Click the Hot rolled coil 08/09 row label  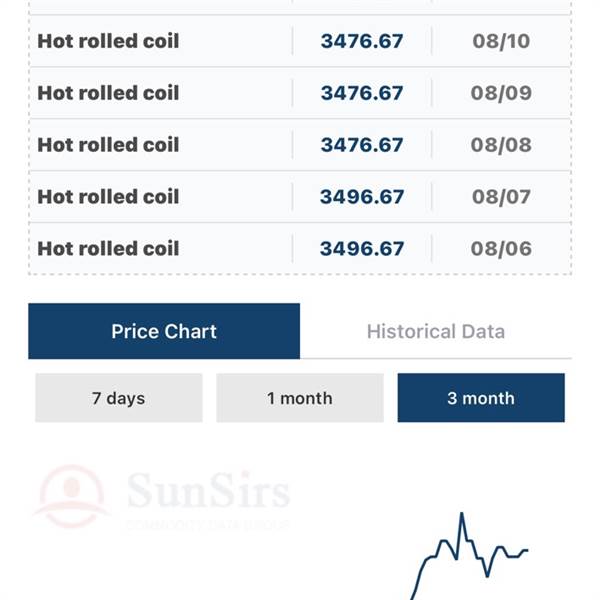point(108,93)
